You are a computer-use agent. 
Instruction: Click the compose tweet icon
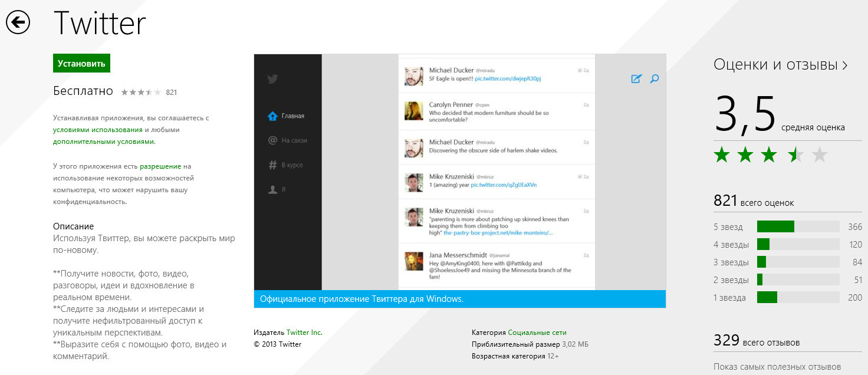tap(636, 79)
